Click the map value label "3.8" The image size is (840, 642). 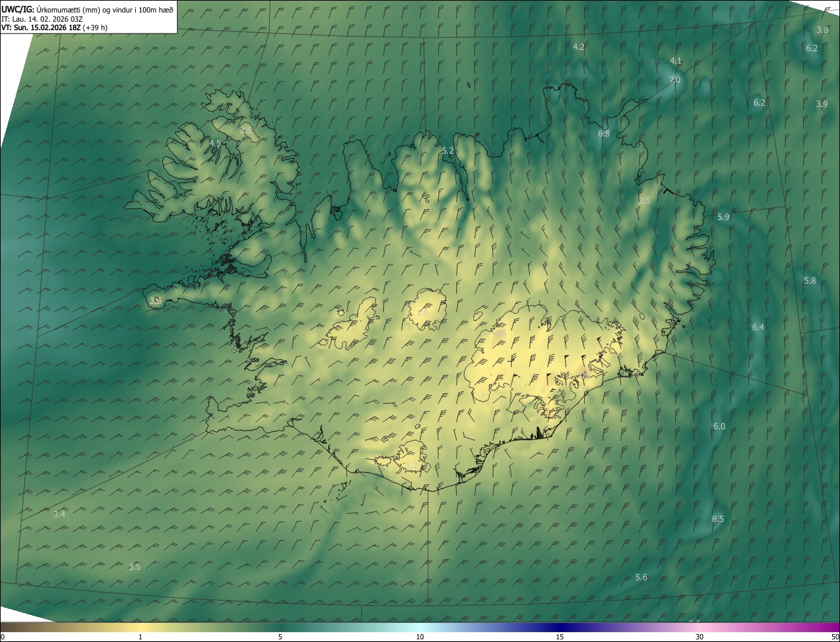coord(822,30)
